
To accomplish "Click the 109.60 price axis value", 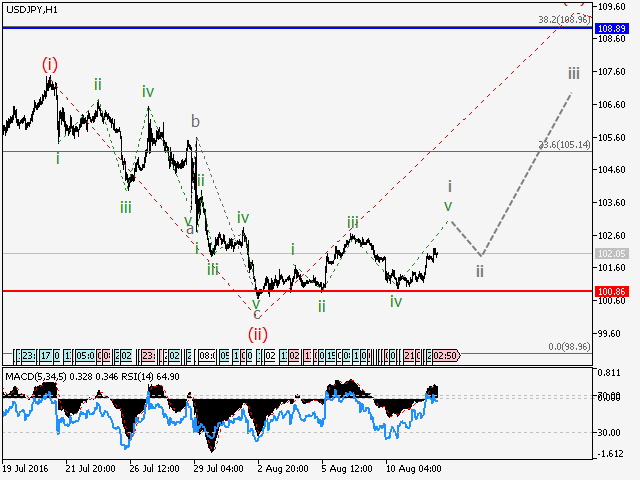I will pos(611,7).
